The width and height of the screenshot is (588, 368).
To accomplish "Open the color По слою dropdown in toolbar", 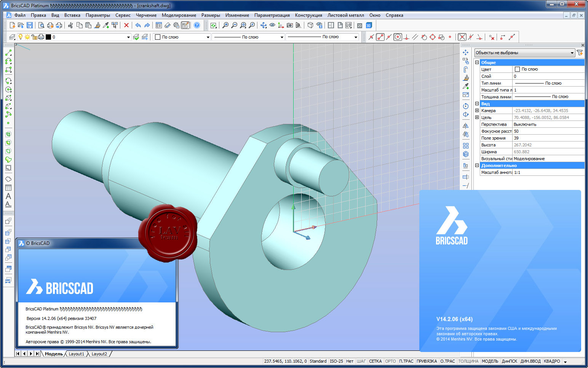I will 208,37.
